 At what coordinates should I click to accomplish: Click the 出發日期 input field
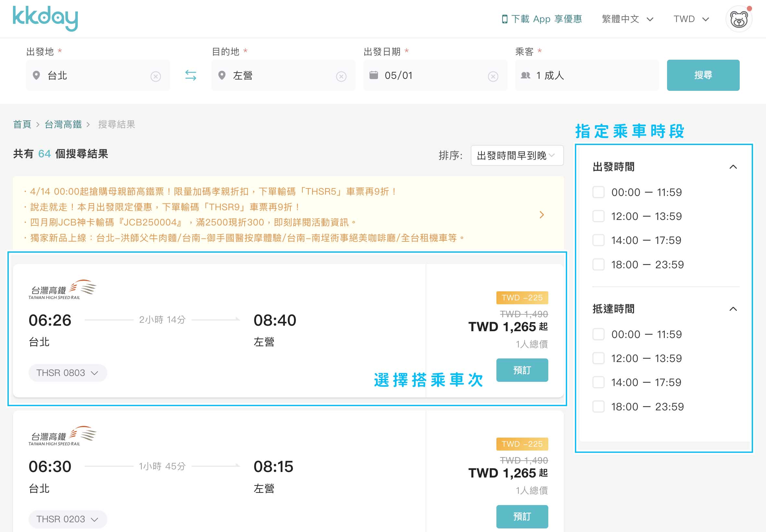pos(435,75)
